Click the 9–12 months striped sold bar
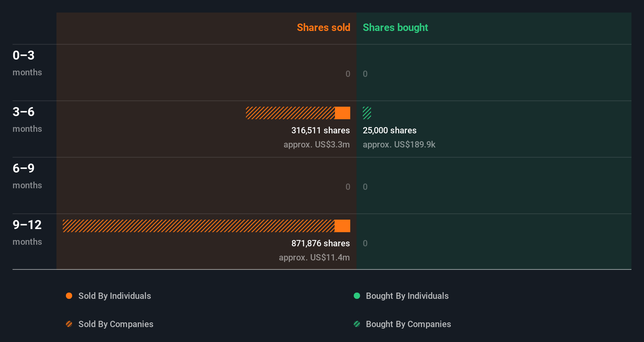This screenshot has width=644, height=342. click(x=198, y=226)
